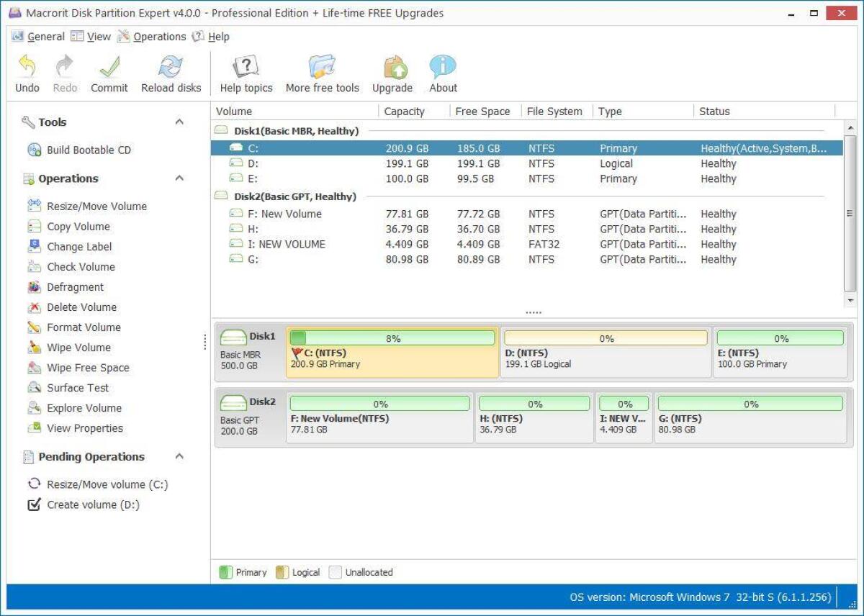Click the Build Bootable CD option
Screen dimensions: 864x616
coord(79,150)
